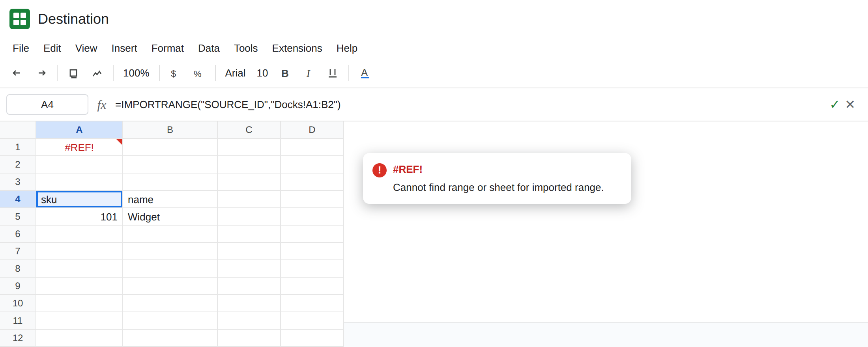
Task: Select row 1 header
Action: point(18,147)
